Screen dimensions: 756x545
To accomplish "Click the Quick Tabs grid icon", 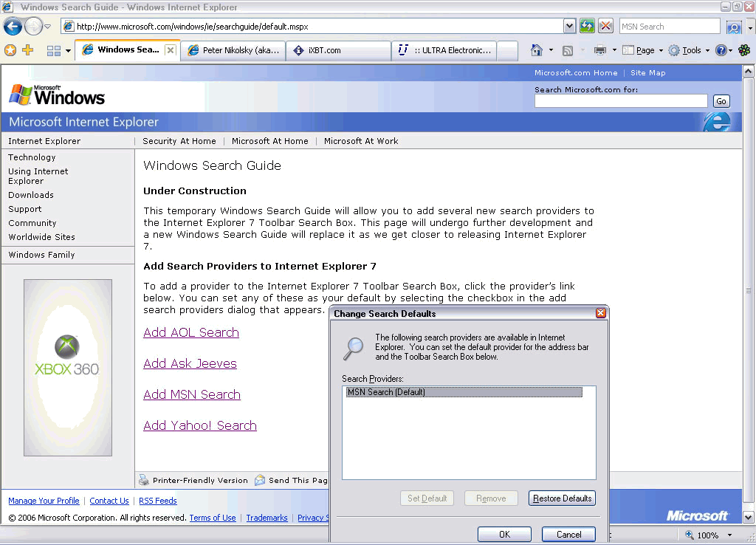I will tap(53, 51).
